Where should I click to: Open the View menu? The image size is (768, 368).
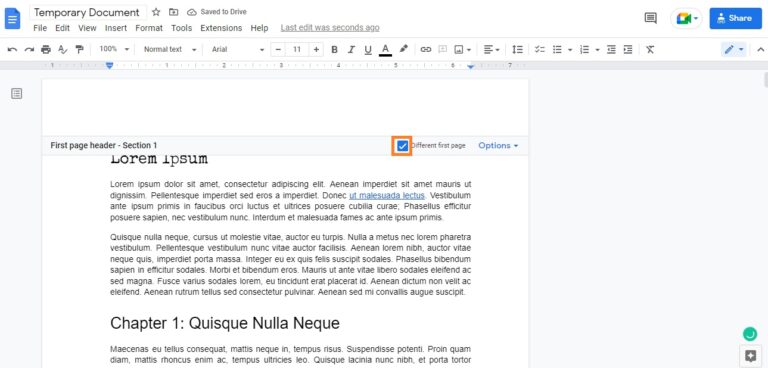[87, 28]
